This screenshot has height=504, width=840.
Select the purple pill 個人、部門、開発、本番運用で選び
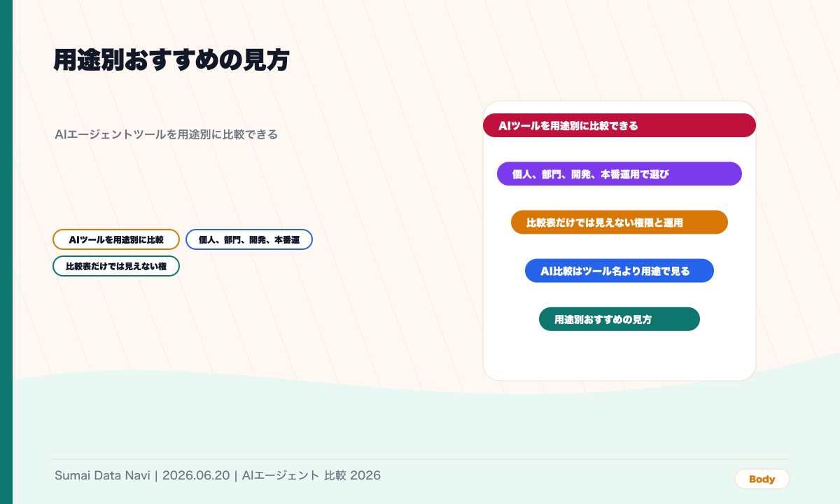point(619,174)
